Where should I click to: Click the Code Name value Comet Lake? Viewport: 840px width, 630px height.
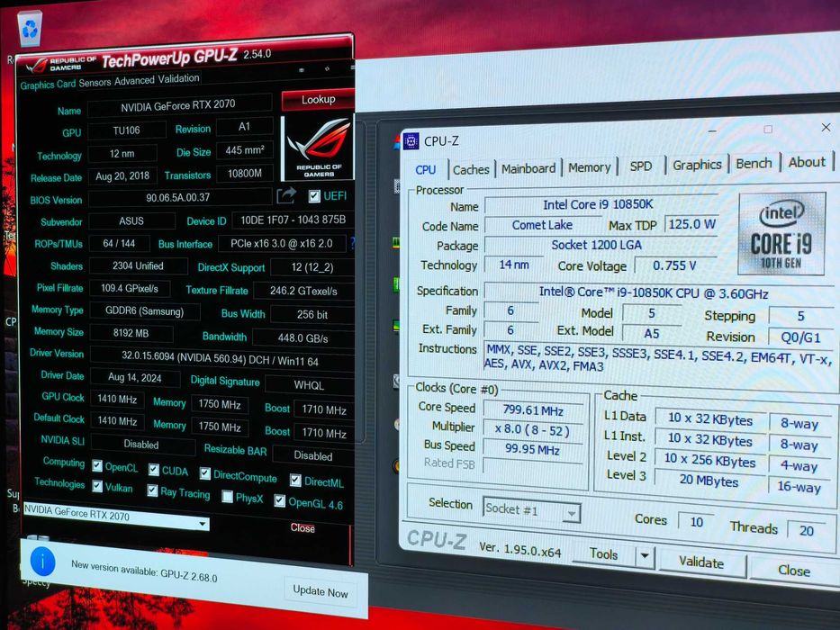coord(542,225)
